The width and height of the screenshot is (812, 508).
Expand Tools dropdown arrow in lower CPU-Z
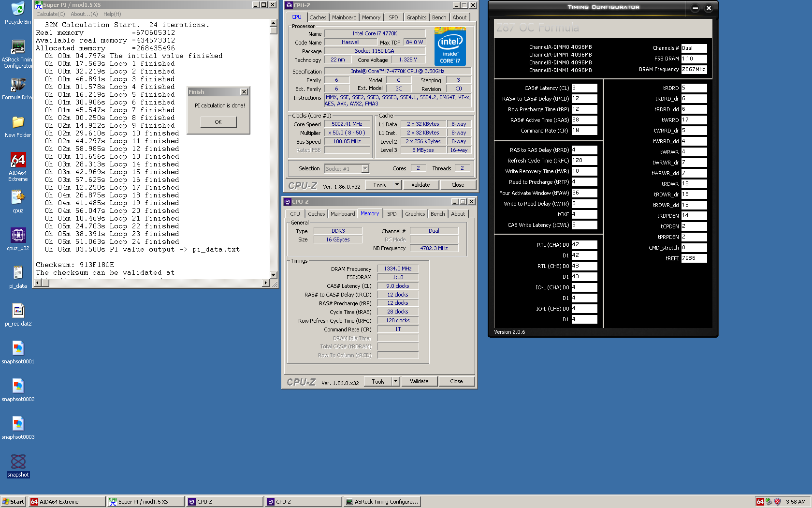(x=395, y=381)
